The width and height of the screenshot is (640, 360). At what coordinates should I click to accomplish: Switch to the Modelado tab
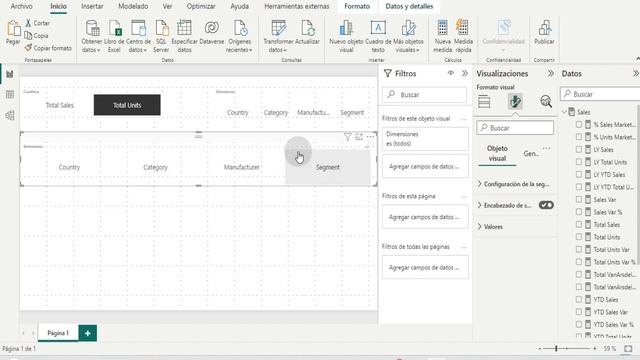[x=133, y=6]
